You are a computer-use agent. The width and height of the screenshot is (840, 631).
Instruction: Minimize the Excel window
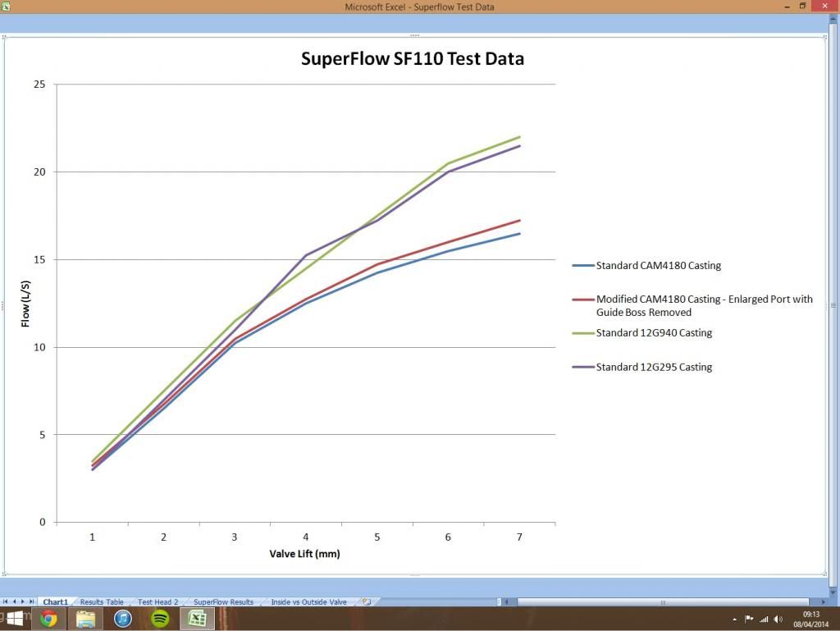tap(787, 7)
